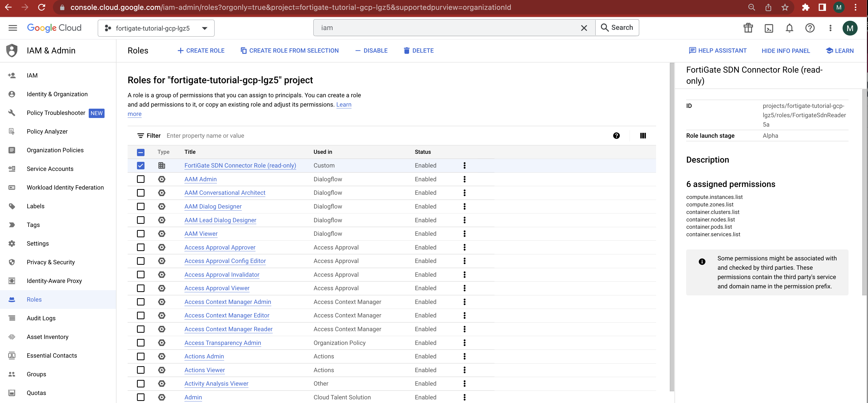Toggle the select-all header checkbox

(141, 152)
